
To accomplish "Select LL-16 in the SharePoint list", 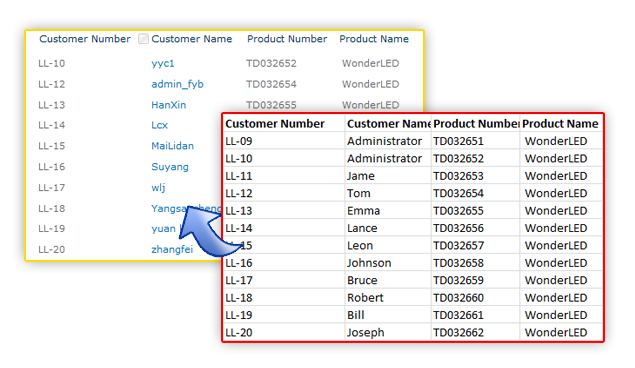I will [51, 167].
